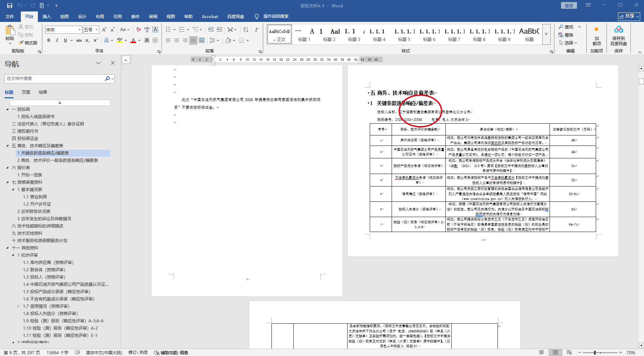Open the 文件 (File) menu
The height and width of the screenshot is (356, 644).
click(x=10, y=16)
